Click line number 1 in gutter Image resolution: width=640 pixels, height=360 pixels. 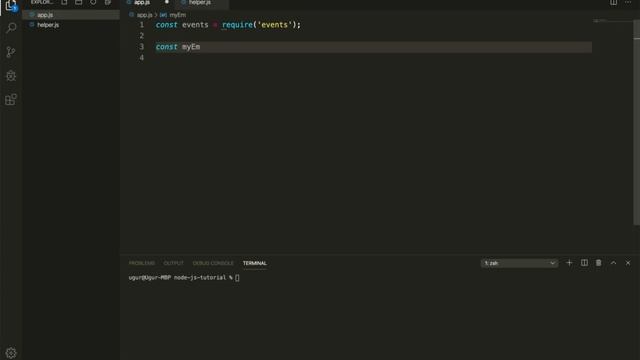tap(142, 25)
